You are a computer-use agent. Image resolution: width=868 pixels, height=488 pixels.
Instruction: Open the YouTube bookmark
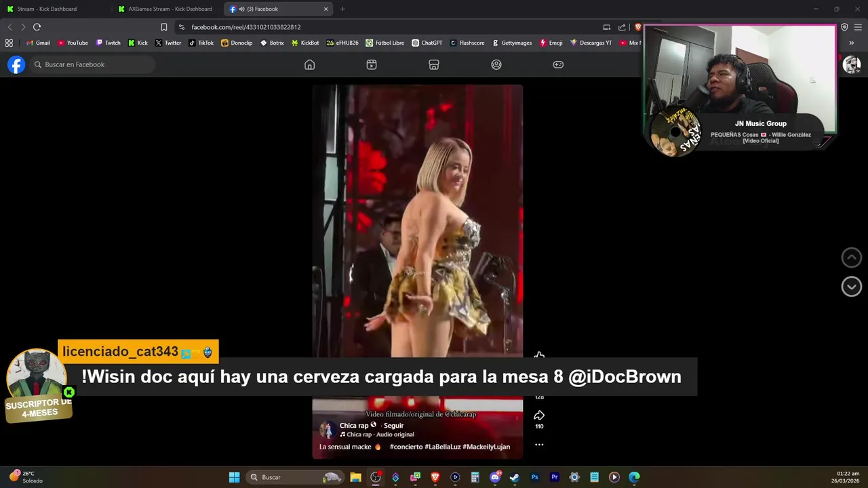pyautogui.click(x=73, y=43)
